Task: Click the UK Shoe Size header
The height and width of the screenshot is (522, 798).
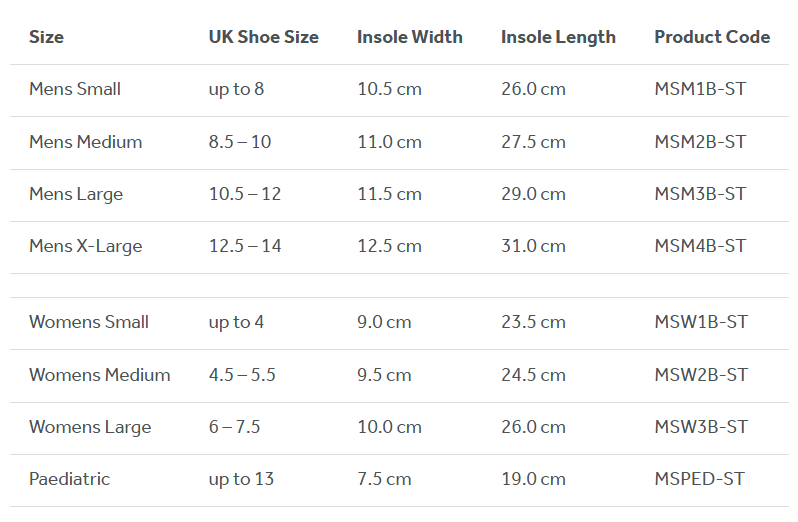Action: pyautogui.click(x=263, y=37)
